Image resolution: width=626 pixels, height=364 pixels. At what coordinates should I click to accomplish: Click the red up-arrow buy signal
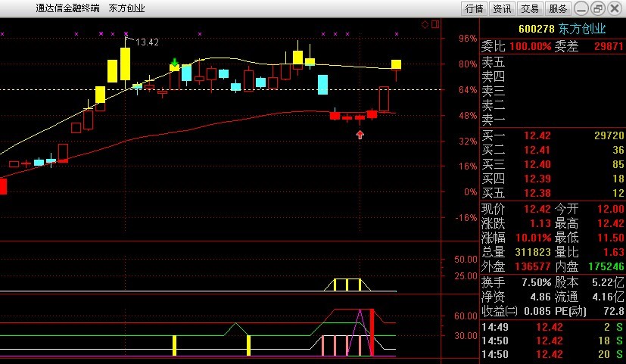click(x=360, y=135)
